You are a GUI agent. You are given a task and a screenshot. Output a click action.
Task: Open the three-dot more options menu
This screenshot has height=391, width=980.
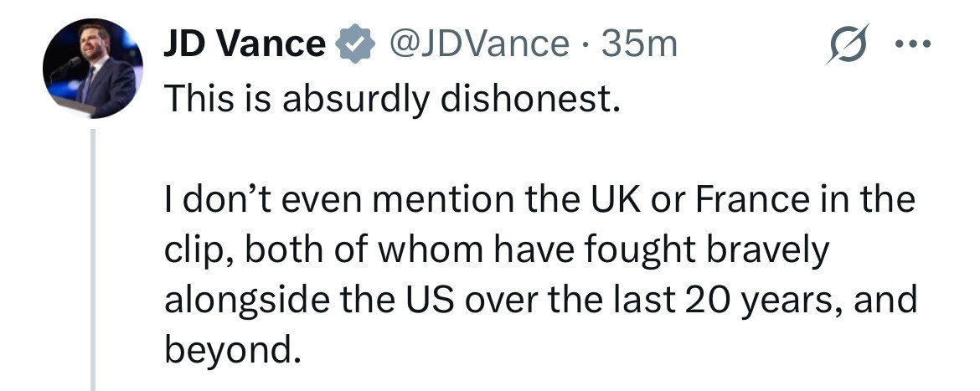[x=912, y=44]
